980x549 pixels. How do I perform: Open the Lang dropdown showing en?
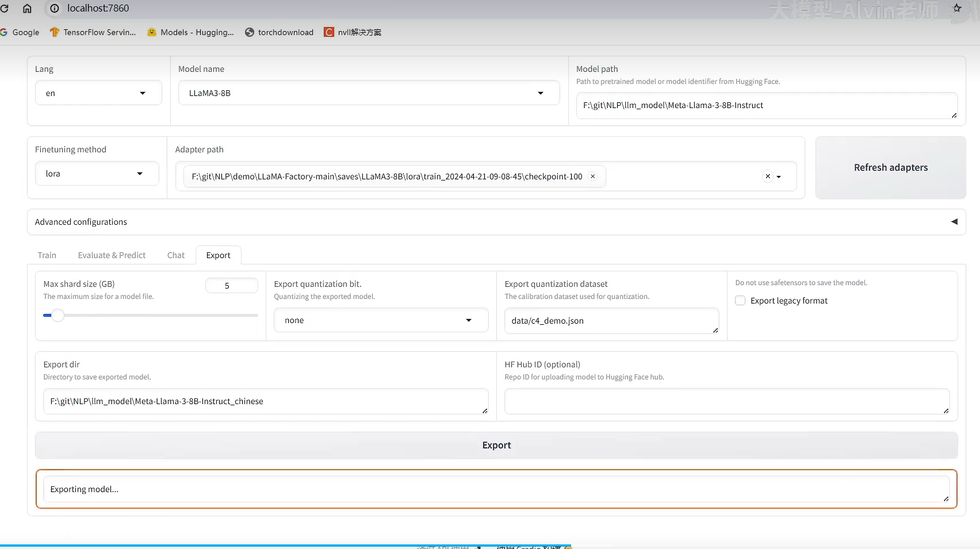coord(98,93)
